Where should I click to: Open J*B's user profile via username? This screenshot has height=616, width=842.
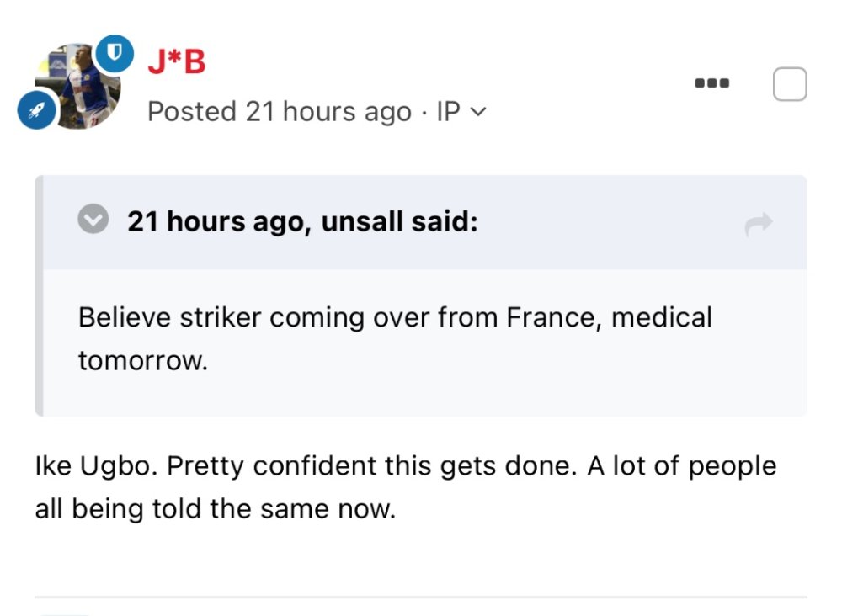point(176,62)
